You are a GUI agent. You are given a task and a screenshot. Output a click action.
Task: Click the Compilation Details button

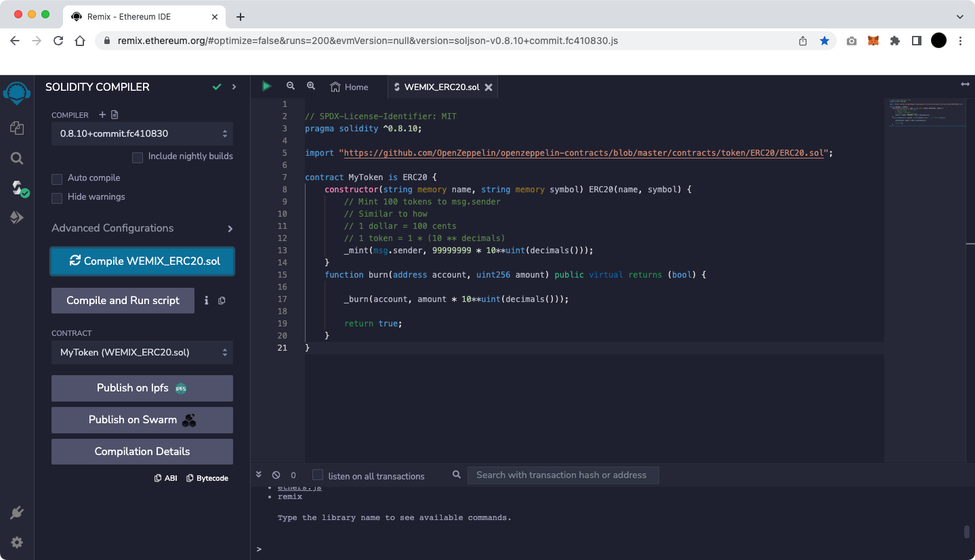(142, 452)
